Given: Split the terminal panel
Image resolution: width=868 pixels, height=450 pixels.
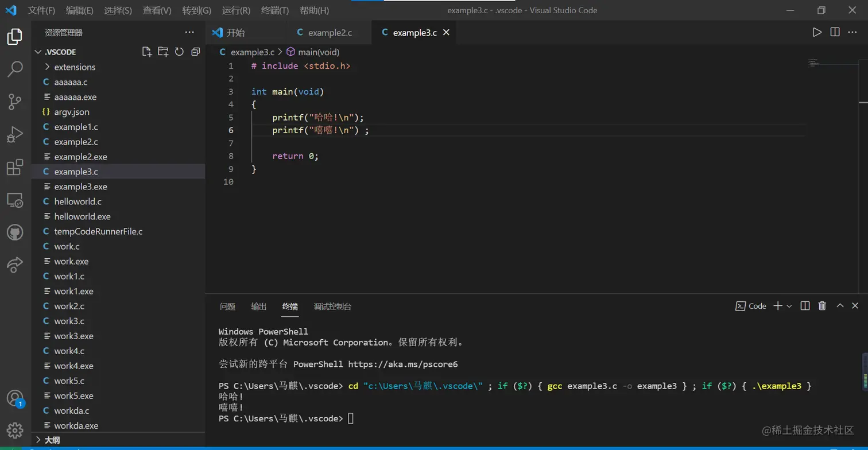Looking at the screenshot, I should (805, 306).
